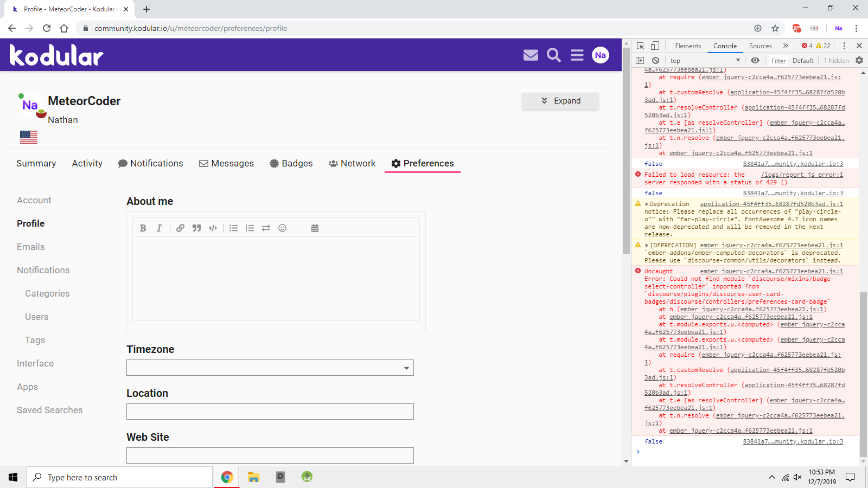The width and height of the screenshot is (868, 488).
Task: Open Tags preferences in sidebar
Action: click(35, 340)
